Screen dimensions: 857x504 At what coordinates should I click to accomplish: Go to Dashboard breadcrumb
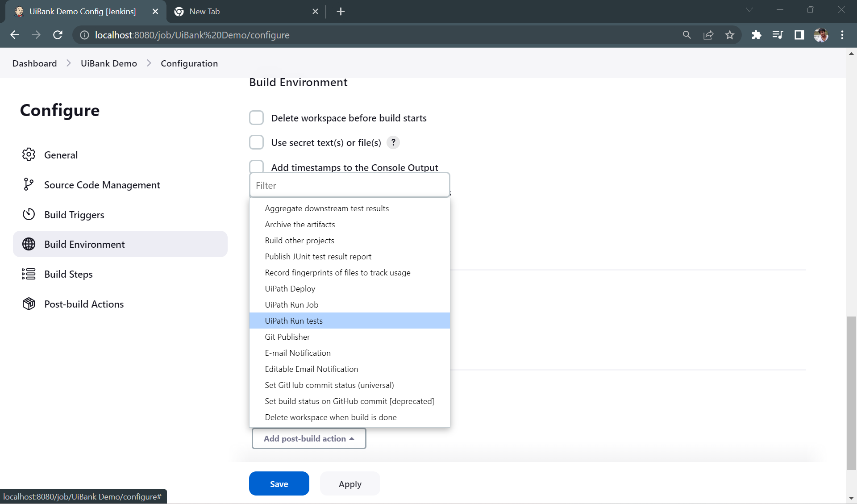[x=35, y=63]
